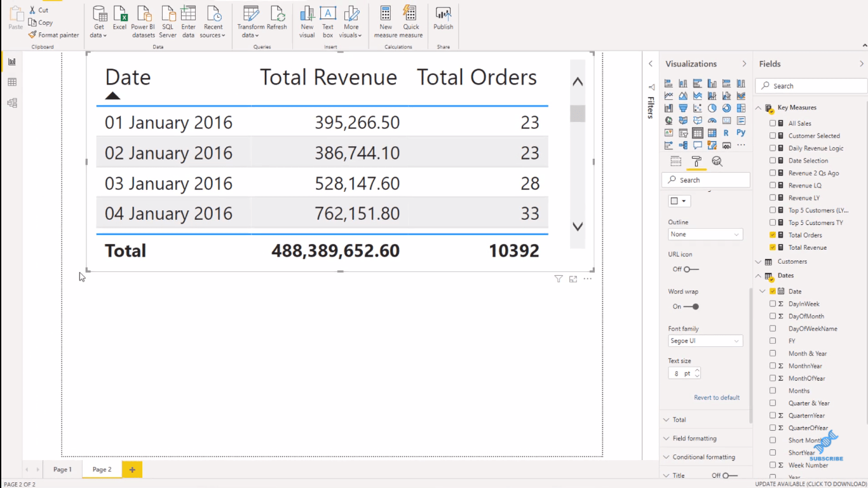
Task: Increase the Text size stepper
Action: 697,370
